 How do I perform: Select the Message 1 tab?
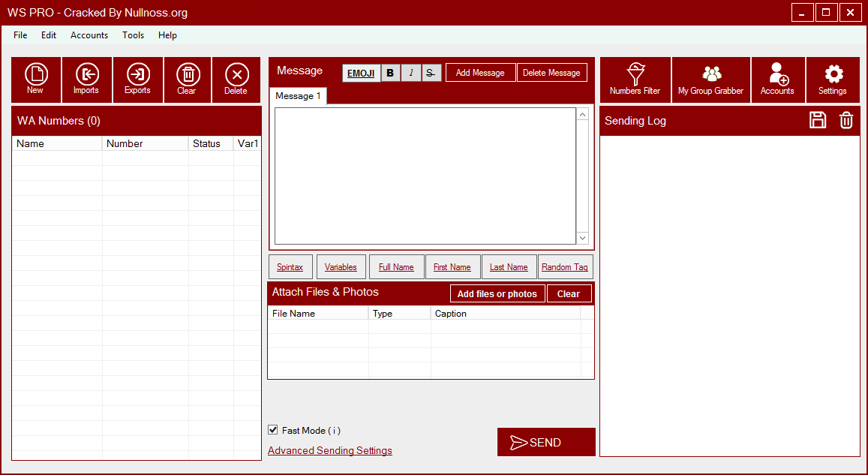tap(299, 96)
